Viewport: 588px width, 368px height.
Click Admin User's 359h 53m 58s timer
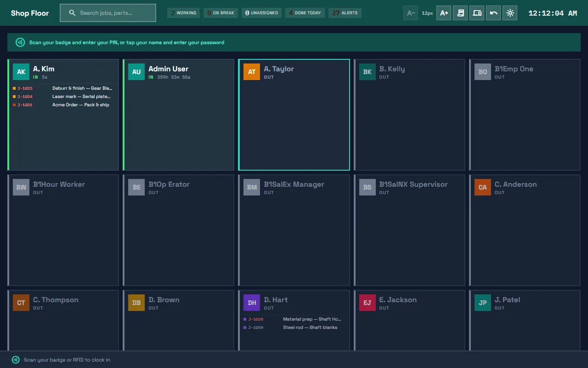click(174, 77)
